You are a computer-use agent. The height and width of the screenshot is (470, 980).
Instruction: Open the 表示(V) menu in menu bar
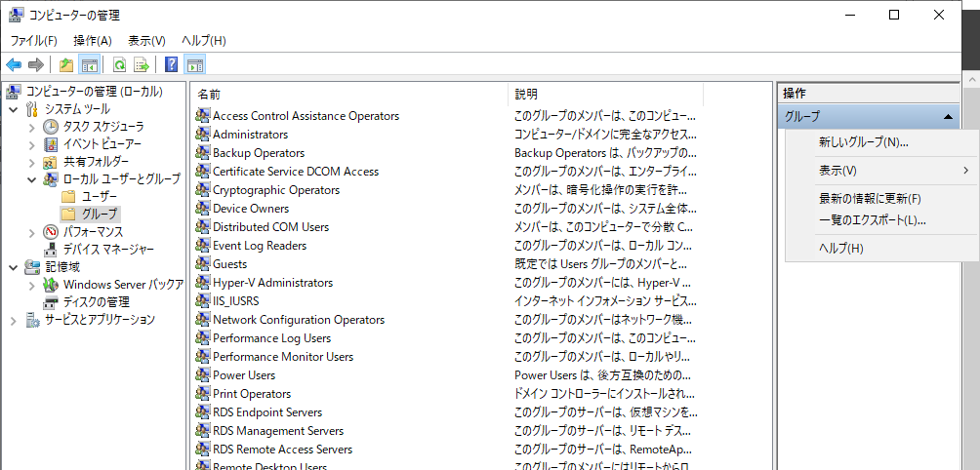point(146,41)
